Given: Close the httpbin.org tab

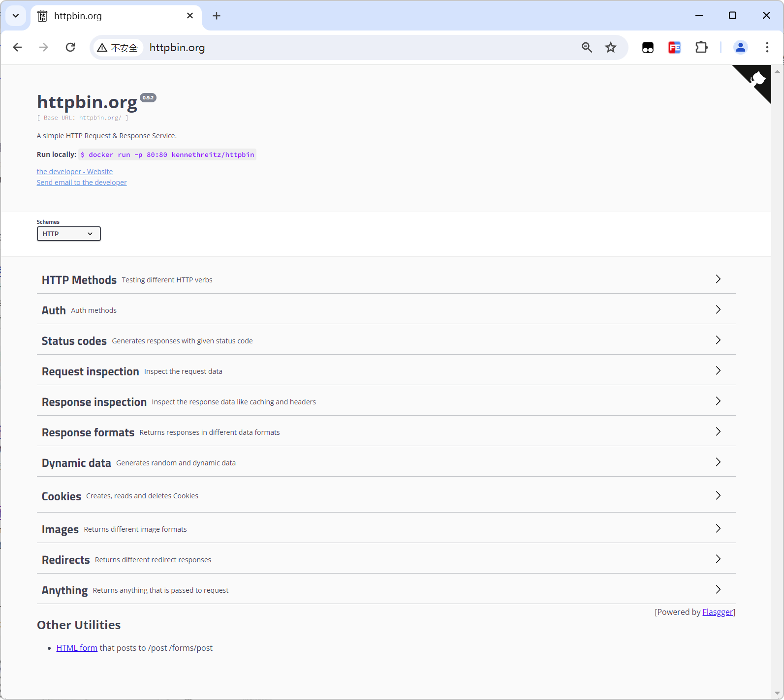Looking at the screenshot, I should click(190, 16).
